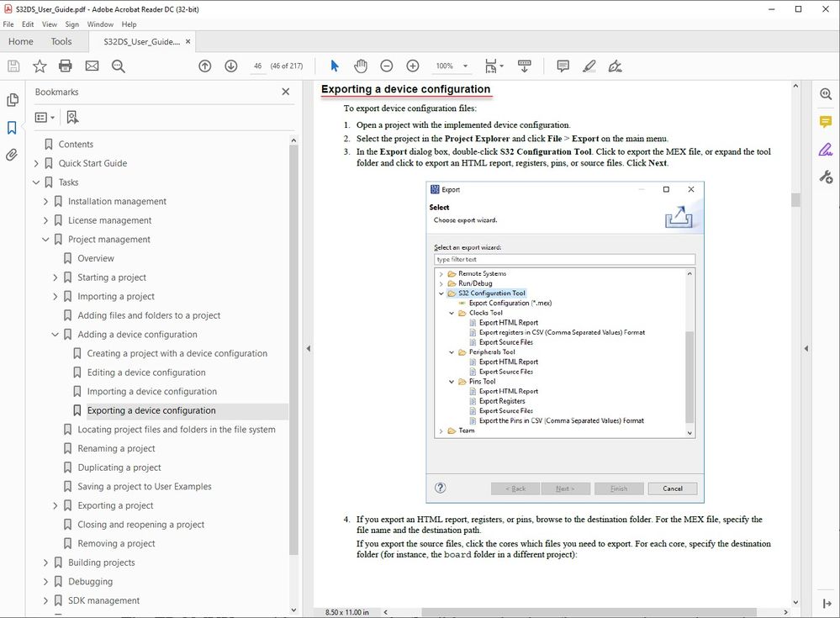Screen dimensions: 840x618
Task: Open Saving a project to User Examples bookmark
Action: [x=145, y=487]
